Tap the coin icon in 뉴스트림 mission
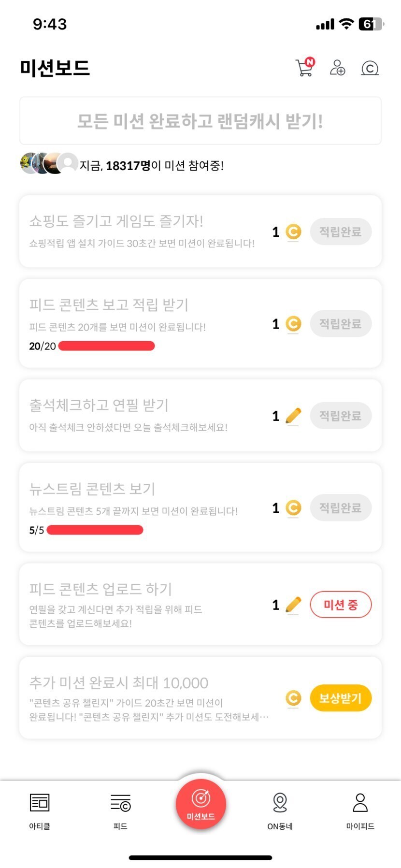 click(x=293, y=508)
